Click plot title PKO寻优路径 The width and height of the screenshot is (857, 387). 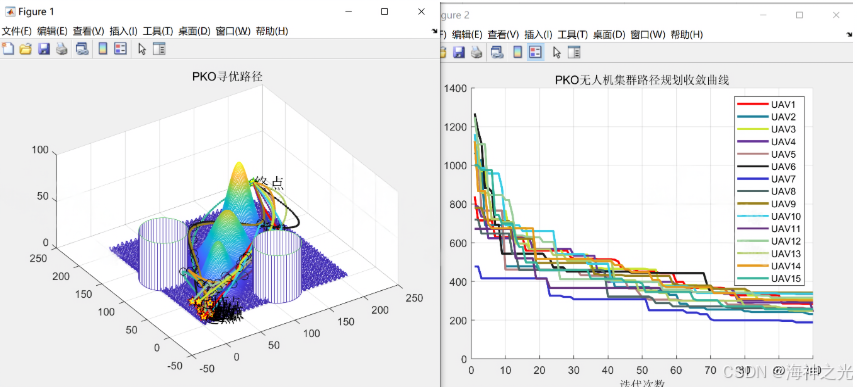click(227, 77)
